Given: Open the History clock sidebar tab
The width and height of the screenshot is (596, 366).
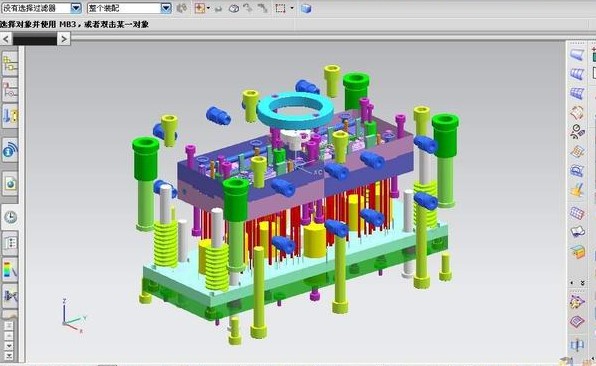Looking at the screenshot, I should point(10,217).
